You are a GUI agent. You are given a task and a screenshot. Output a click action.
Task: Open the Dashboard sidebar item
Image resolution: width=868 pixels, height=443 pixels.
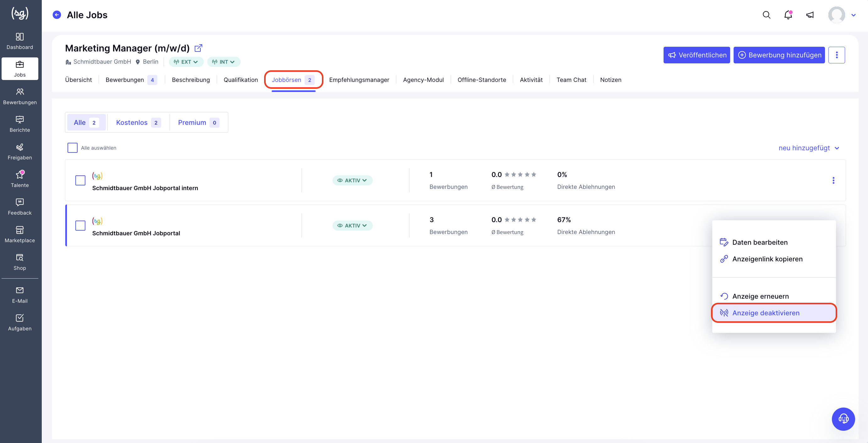[x=20, y=41]
